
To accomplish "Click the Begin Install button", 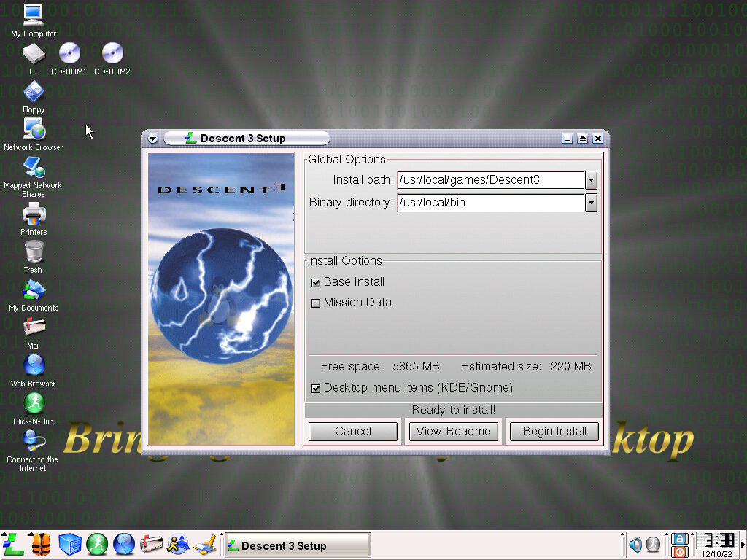I will [554, 432].
